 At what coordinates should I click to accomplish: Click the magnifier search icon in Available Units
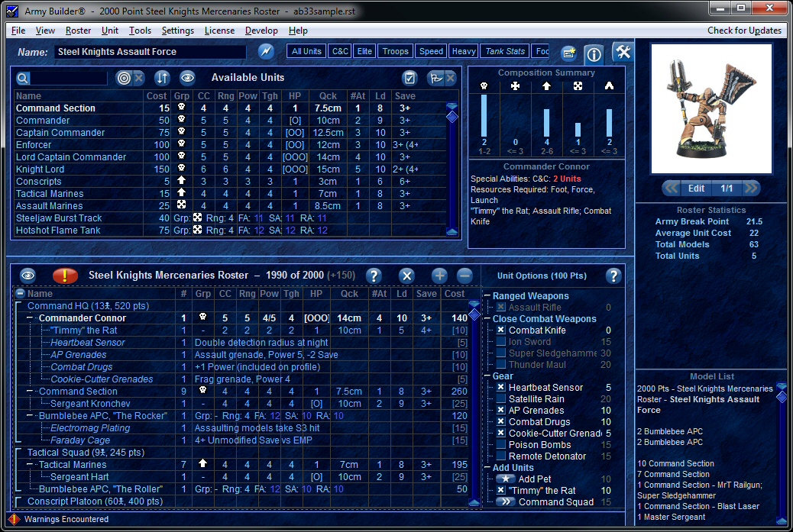pos(23,78)
